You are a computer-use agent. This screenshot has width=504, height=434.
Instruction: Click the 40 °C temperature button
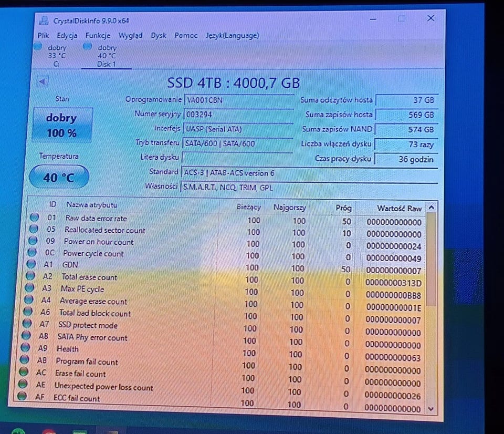(59, 177)
